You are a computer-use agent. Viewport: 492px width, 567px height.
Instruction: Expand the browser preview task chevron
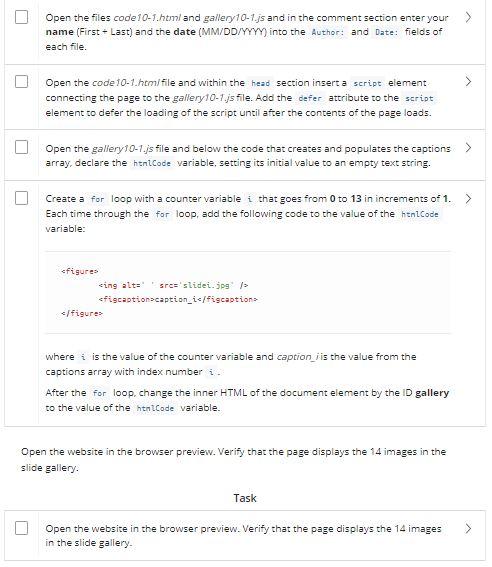(468, 528)
